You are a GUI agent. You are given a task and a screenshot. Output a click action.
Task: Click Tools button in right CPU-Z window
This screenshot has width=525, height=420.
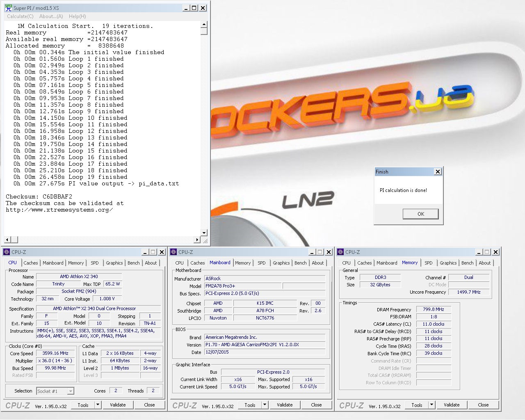tap(417, 405)
